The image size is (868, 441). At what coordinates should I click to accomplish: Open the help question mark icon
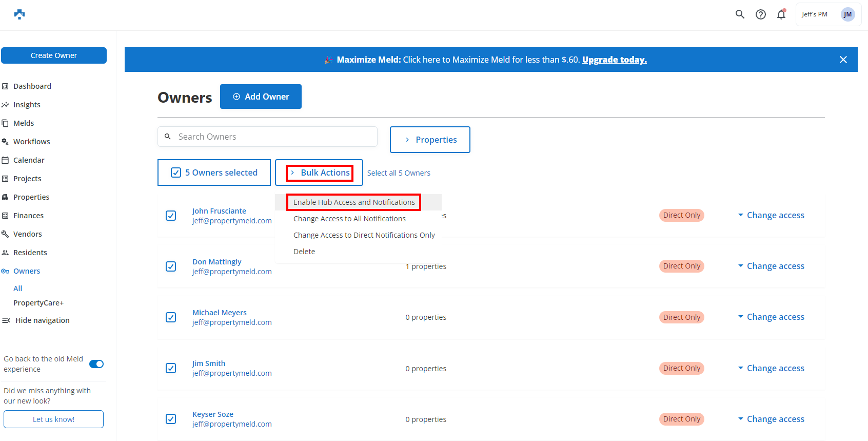point(761,14)
